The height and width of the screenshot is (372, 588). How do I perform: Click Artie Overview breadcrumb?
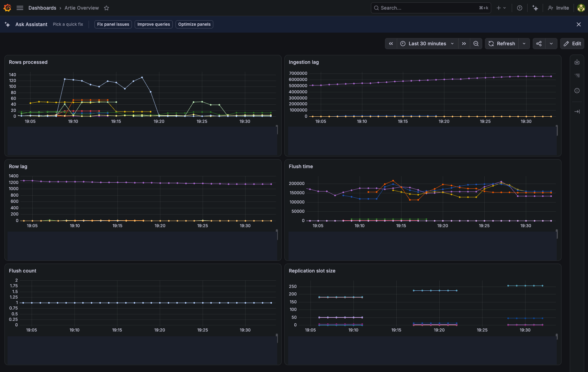[x=82, y=8]
